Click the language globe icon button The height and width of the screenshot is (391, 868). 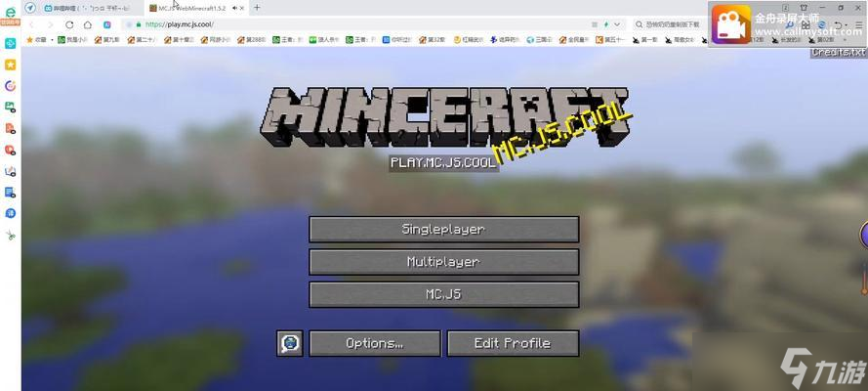click(290, 343)
